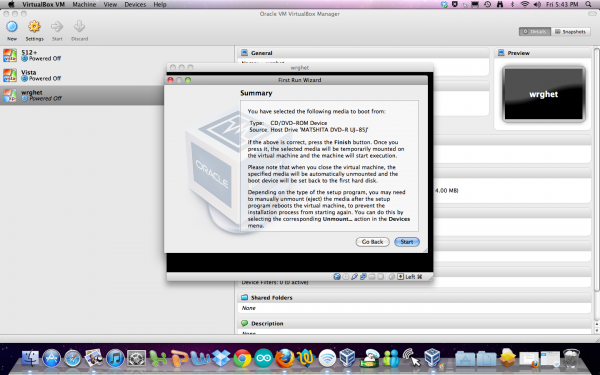This screenshot has width=600, height=375.
Task: Switch to the Snapshots tab
Action: coord(570,31)
